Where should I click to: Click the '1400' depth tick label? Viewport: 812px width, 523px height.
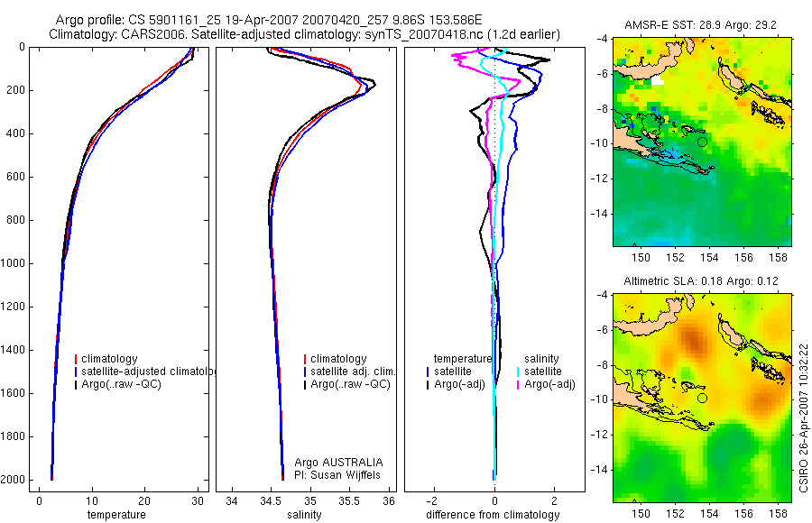tap(13, 350)
